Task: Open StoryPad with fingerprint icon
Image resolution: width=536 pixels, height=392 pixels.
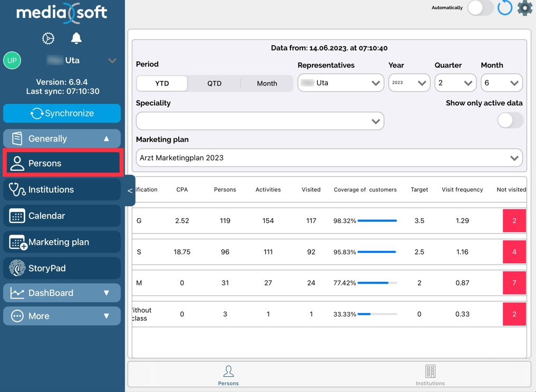Action: (62, 268)
